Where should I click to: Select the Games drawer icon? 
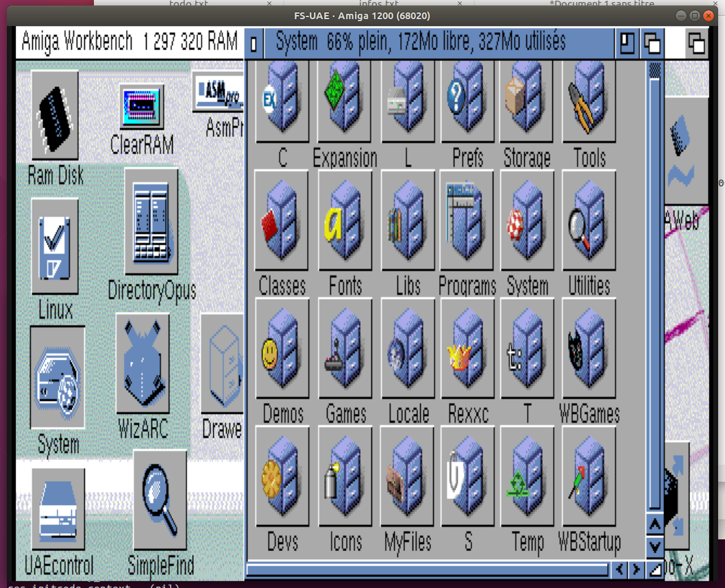[x=345, y=348]
